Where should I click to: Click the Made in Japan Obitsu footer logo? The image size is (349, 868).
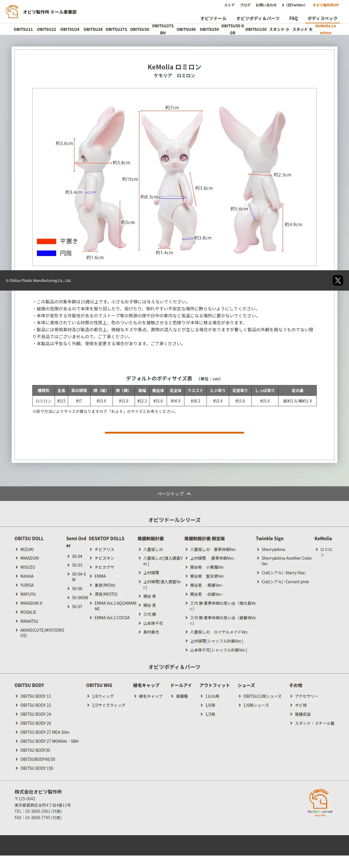[320, 802]
